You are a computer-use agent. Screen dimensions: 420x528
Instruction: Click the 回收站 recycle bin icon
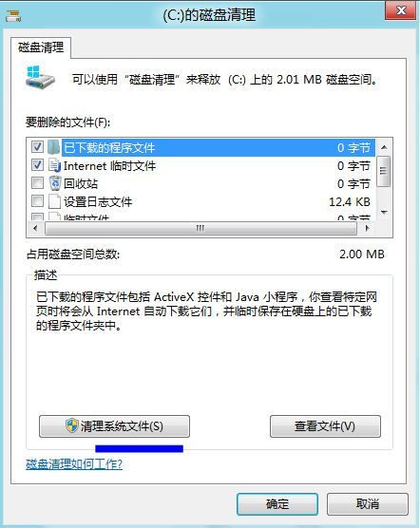point(55,183)
